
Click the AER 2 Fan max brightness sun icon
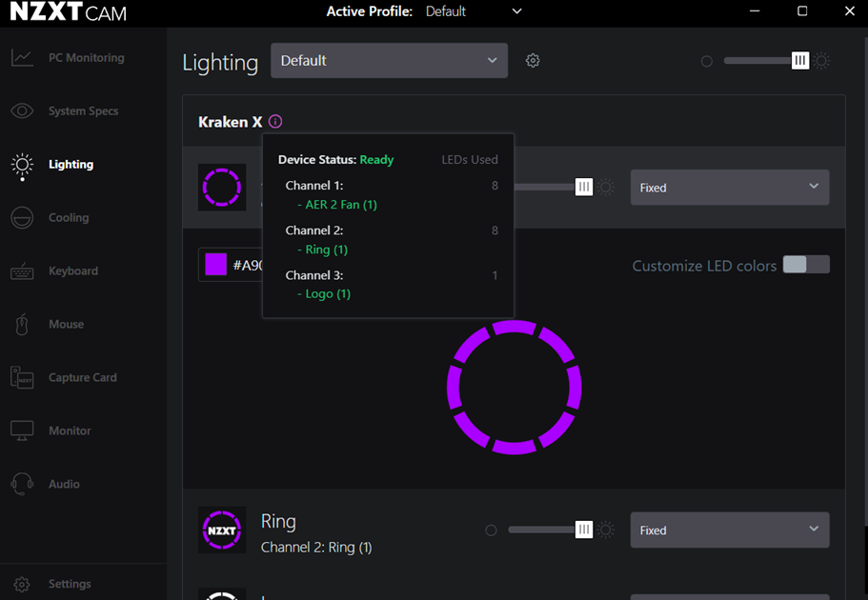click(606, 187)
